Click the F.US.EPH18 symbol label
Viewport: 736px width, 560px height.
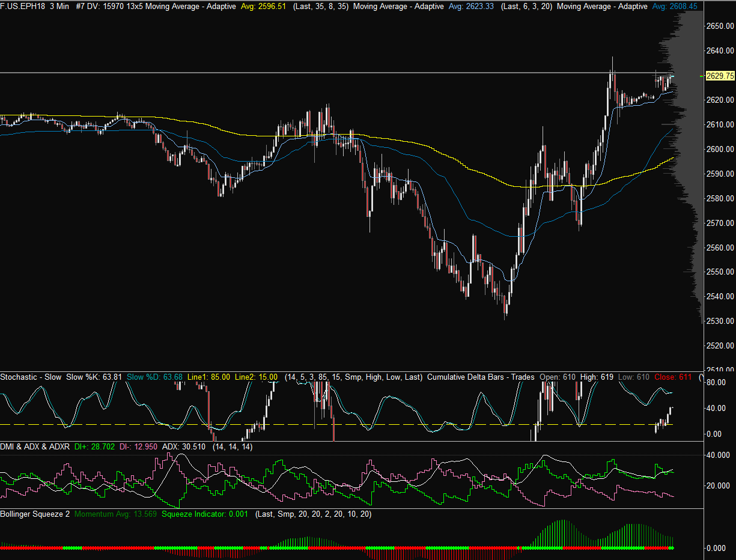23,6
